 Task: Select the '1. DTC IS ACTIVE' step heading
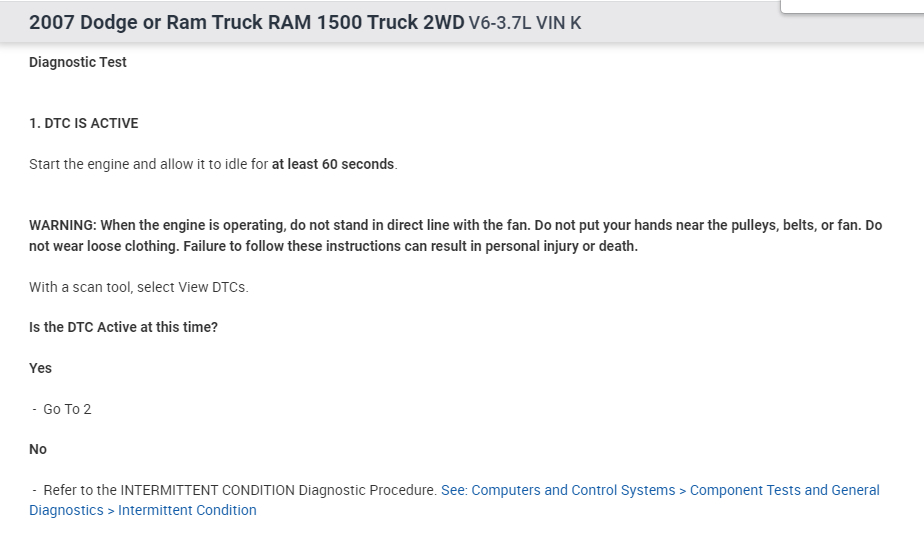[84, 123]
